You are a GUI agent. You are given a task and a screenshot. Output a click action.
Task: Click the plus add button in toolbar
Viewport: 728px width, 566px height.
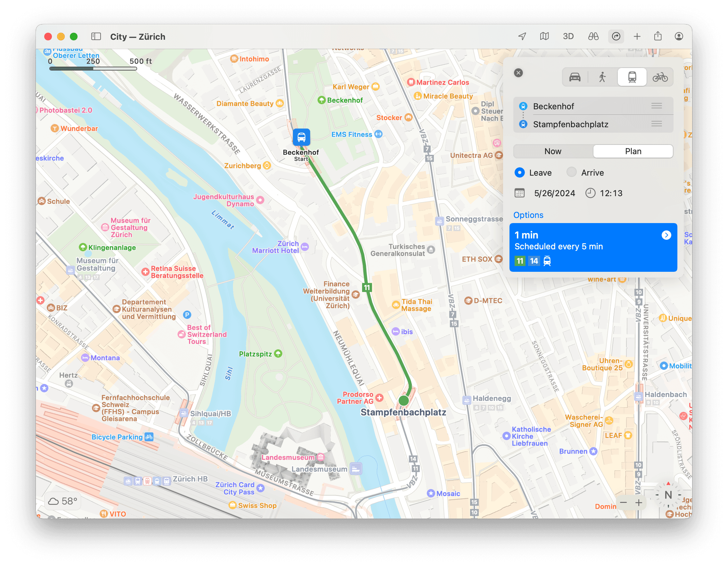pos(637,36)
